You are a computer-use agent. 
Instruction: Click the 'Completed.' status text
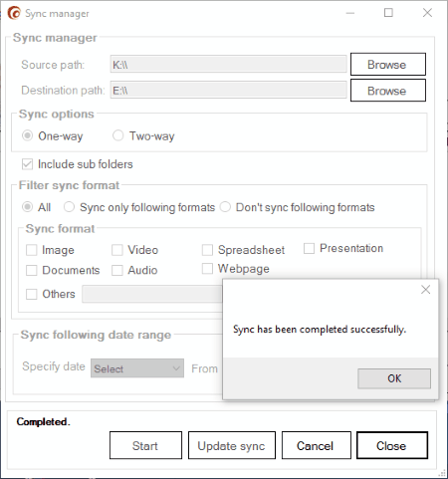point(44,422)
